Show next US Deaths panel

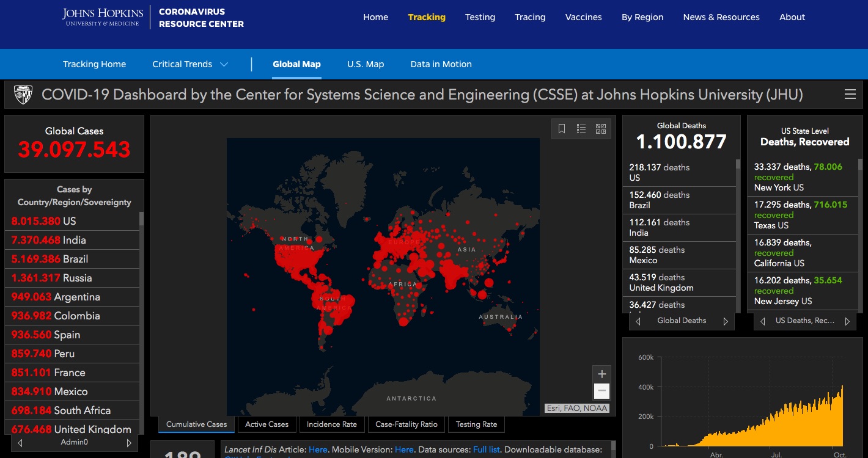coord(847,321)
